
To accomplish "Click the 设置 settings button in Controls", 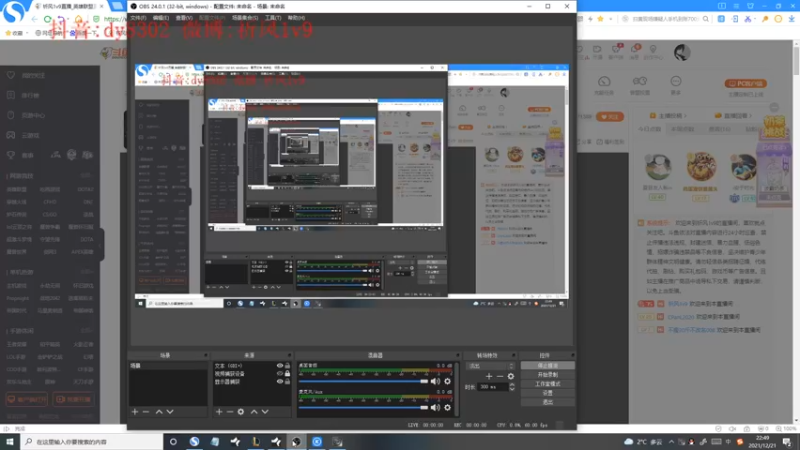I will point(547,393).
